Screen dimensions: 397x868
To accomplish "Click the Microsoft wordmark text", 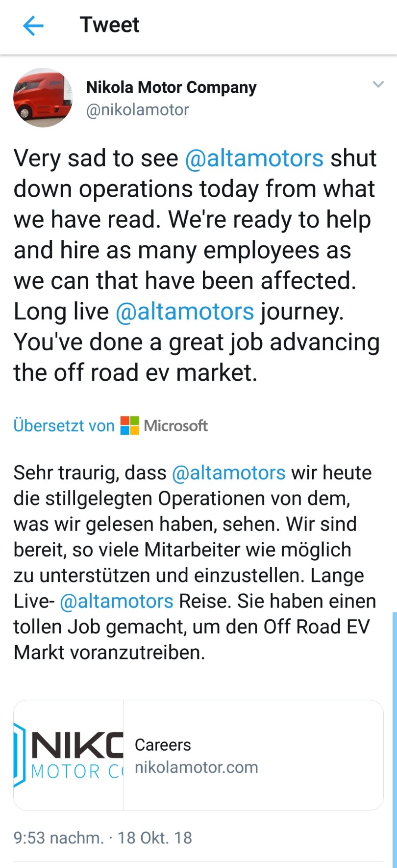I will click(x=175, y=425).
